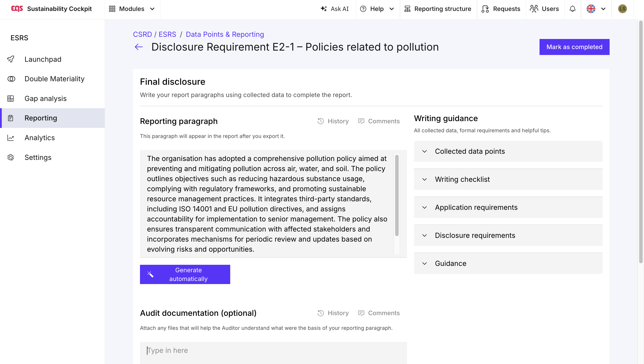Click the Audit documentation Comments bubble icon
The image size is (644, 364).
coord(361,313)
